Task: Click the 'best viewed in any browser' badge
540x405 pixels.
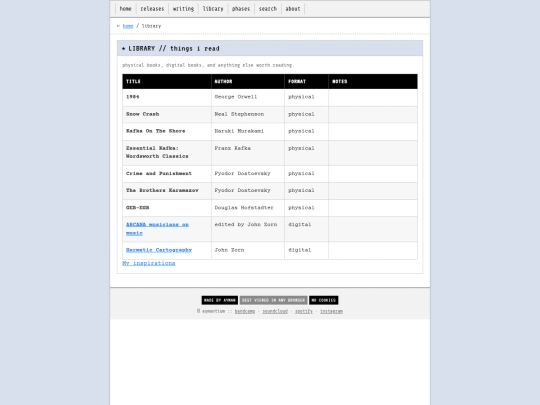Action: [273, 300]
